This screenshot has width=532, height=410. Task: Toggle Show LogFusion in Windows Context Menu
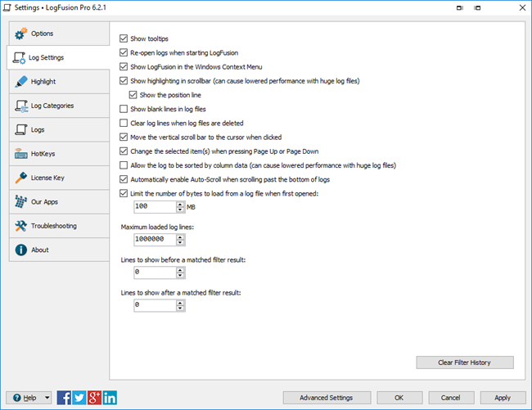point(124,67)
